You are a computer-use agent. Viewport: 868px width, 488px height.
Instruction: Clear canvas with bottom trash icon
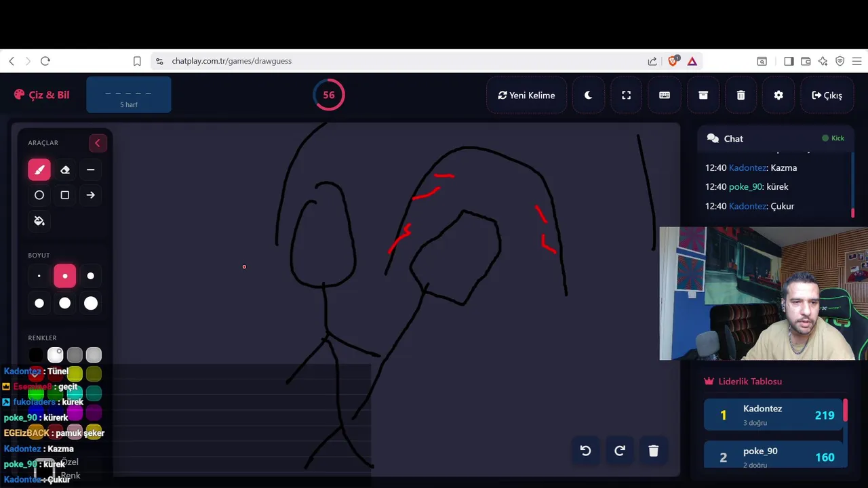tap(654, 451)
